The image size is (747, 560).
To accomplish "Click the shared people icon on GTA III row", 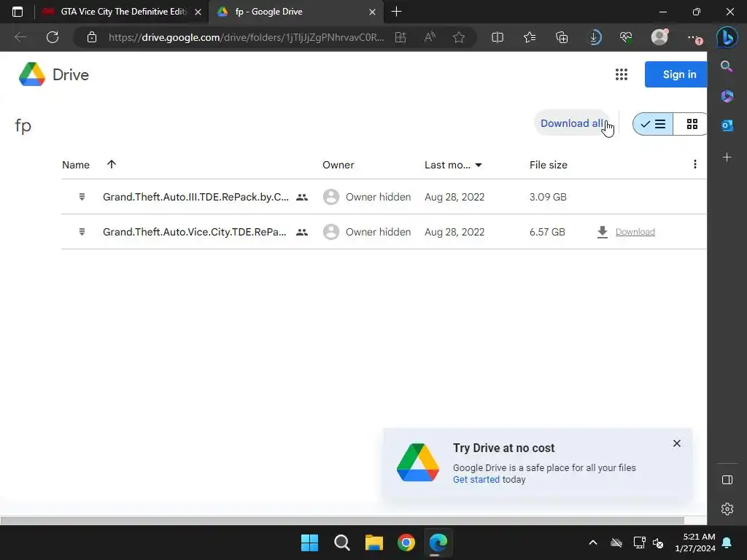I will (x=301, y=197).
